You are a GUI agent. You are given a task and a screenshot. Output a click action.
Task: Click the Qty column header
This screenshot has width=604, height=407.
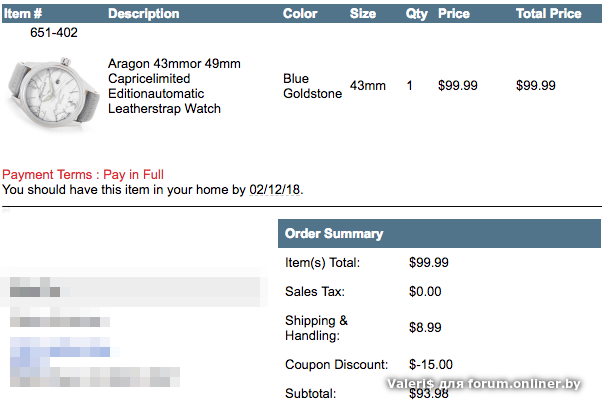point(416,14)
